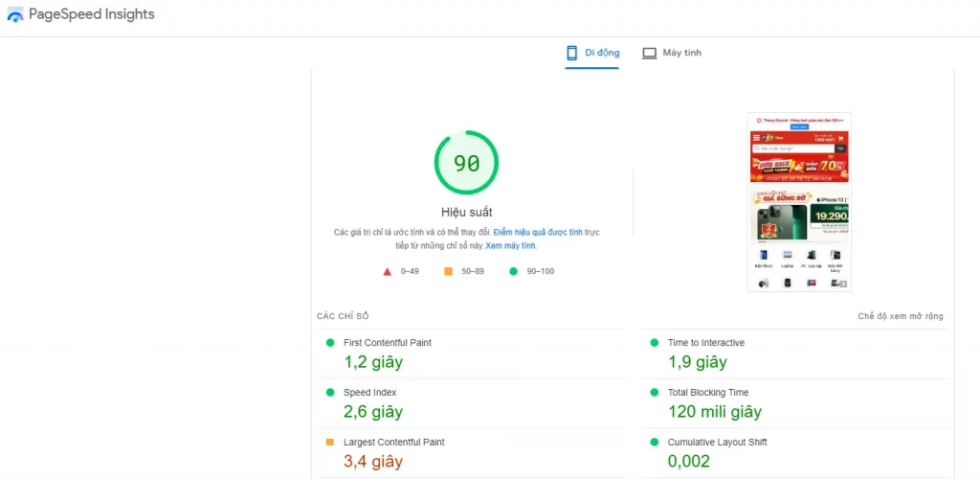Click the website screenshot thumbnail
This screenshot has height=479, width=980.
click(799, 202)
